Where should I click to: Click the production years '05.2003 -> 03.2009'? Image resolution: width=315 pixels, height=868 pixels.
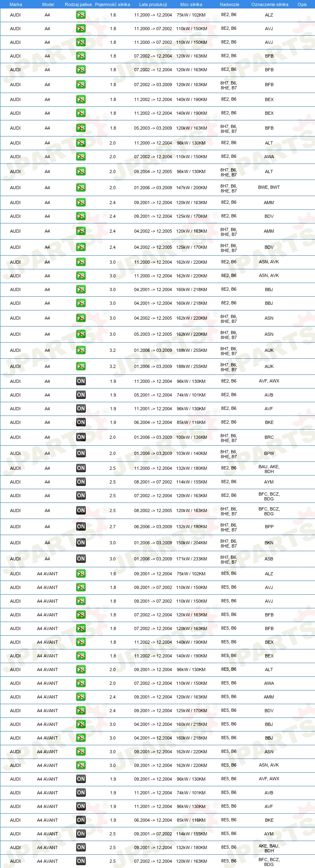(153, 128)
